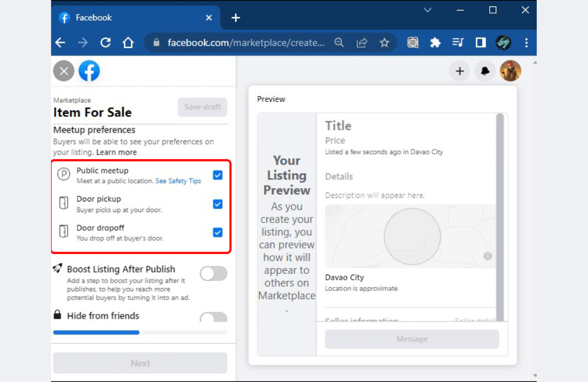Click the Door dropoff door icon
This screenshot has width=588, height=382.
(x=63, y=232)
